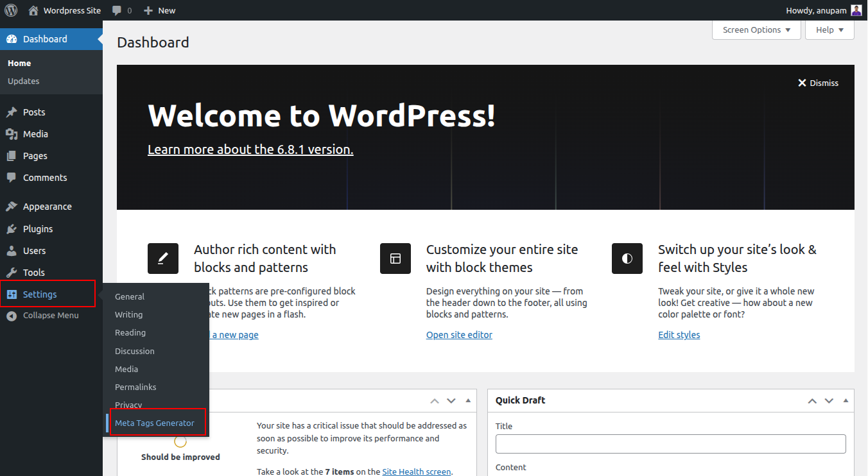This screenshot has height=476, width=868.
Task: Click the Tools wrench icon
Action: (x=12, y=273)
